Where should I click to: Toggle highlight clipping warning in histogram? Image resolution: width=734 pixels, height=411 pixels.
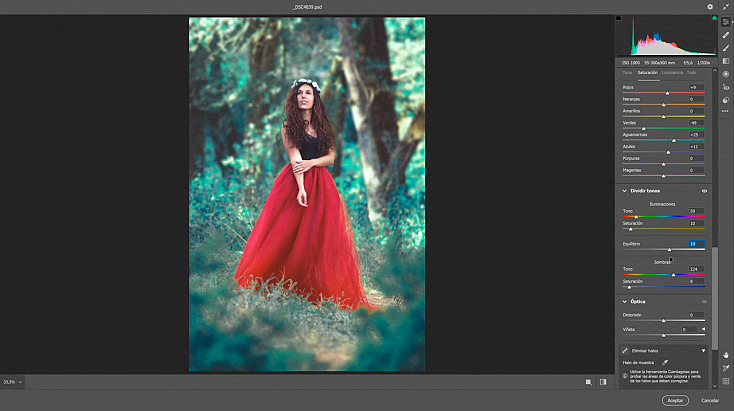click(714, 18)
